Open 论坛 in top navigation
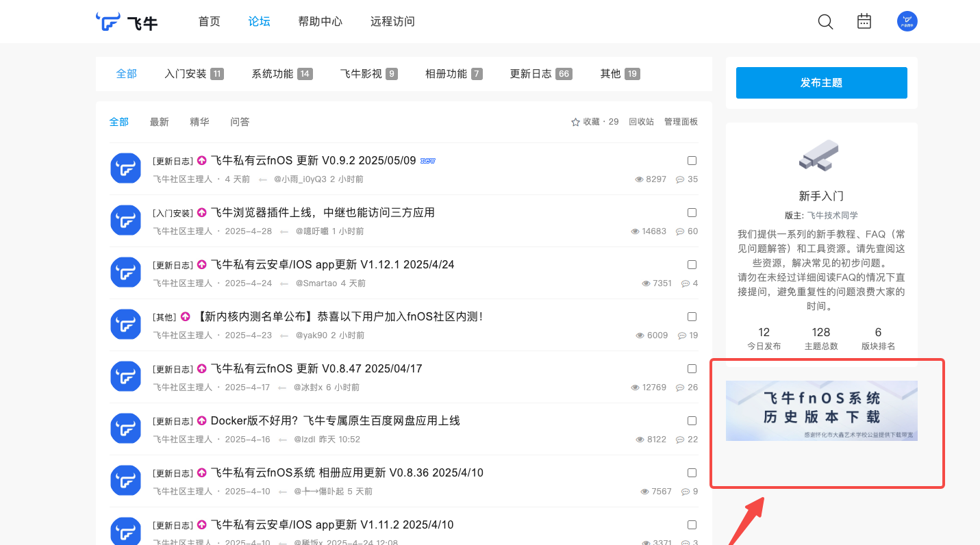This screenshot has width=980, height=545. click(x=260, y=21)
